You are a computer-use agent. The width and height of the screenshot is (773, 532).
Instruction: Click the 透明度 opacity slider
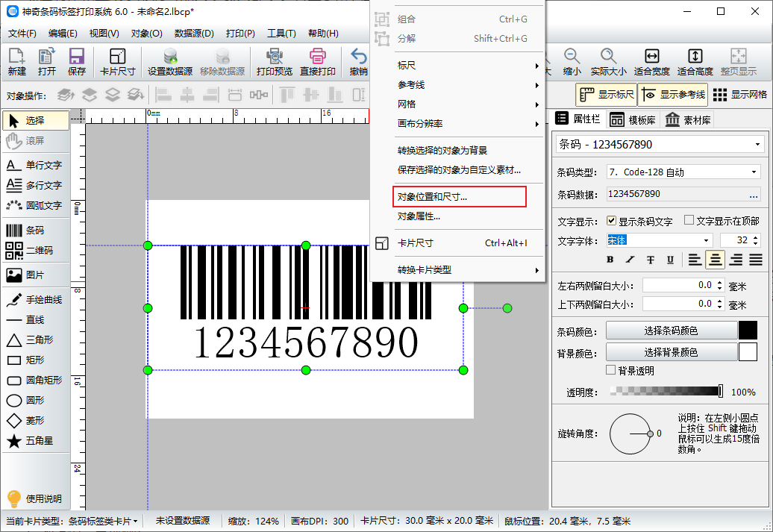[x=666, y=392]
